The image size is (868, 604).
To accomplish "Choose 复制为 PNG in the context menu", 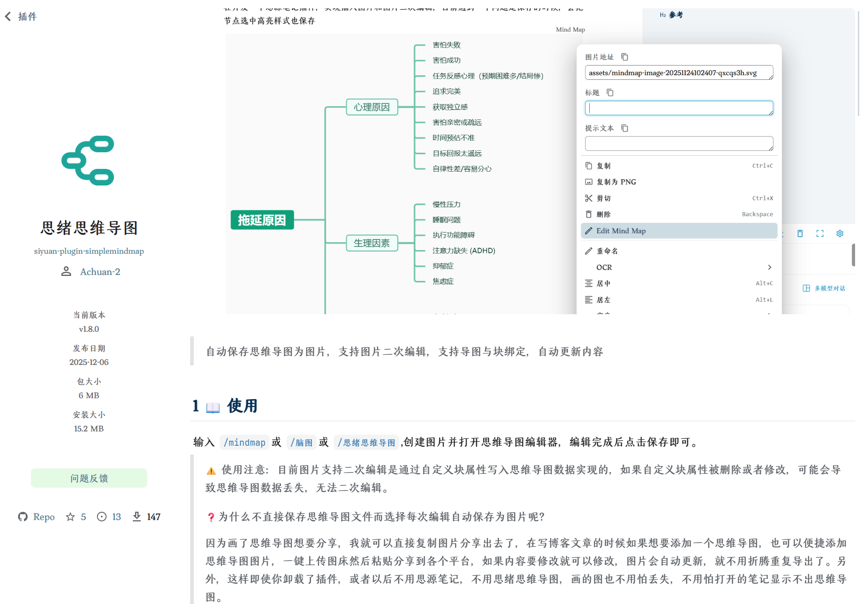I will coord(679,182).
